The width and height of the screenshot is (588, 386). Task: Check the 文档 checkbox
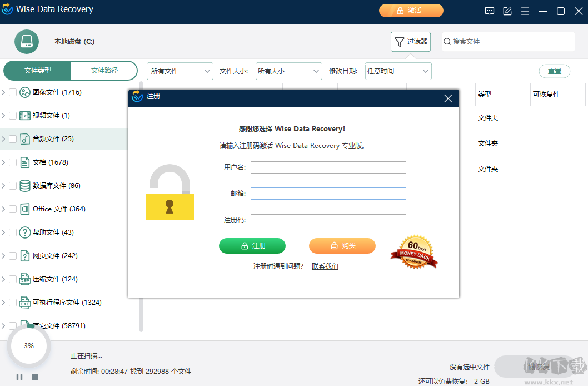(12, 162)
